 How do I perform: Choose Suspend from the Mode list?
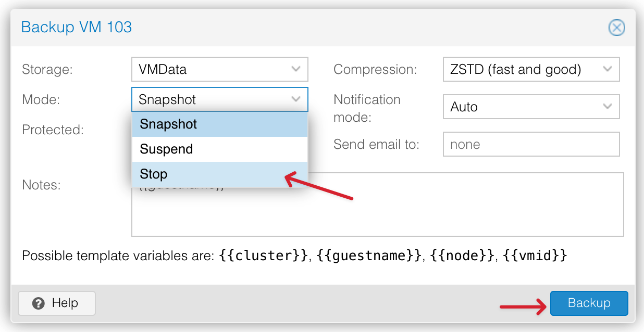coord(219,149)
